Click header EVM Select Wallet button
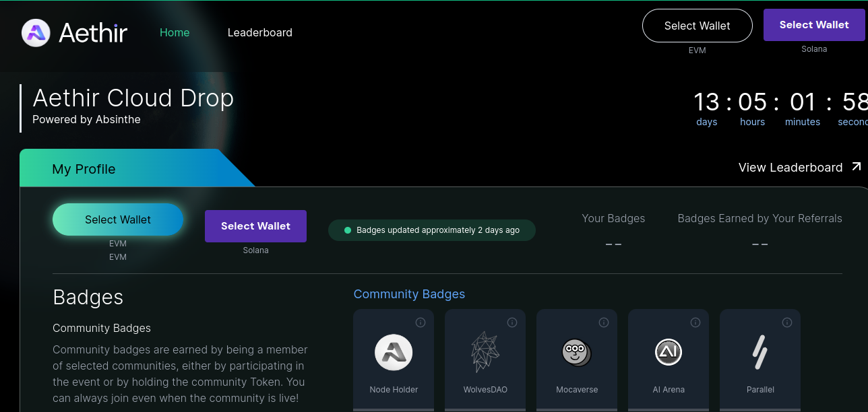 point(697,26)
